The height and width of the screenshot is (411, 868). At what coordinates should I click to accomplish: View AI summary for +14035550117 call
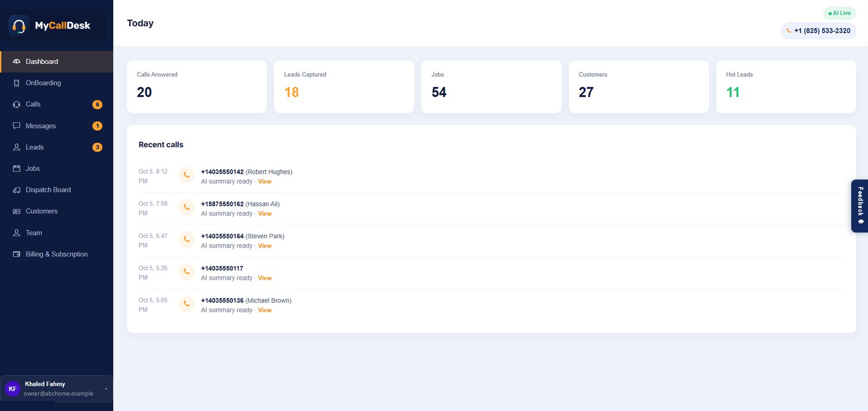coord(265,278)
